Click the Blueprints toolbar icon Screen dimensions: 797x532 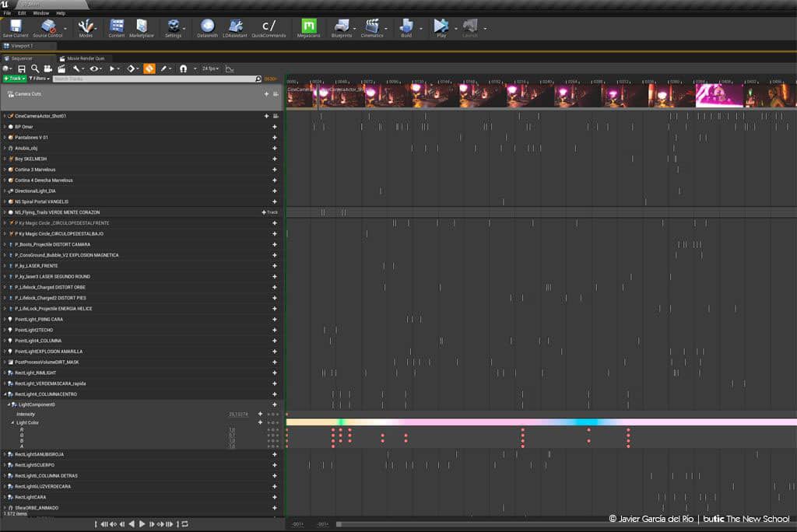click(x=342, y=27)
